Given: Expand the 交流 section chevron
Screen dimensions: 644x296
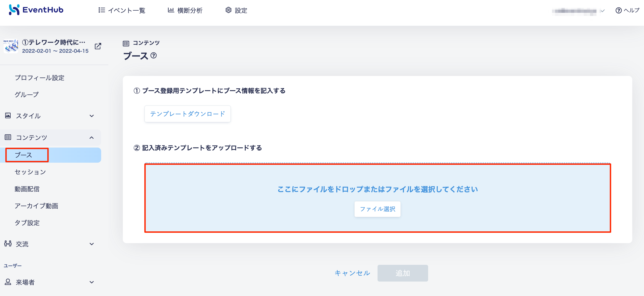Looking at the screenshot, I should [x=92, y=244].
